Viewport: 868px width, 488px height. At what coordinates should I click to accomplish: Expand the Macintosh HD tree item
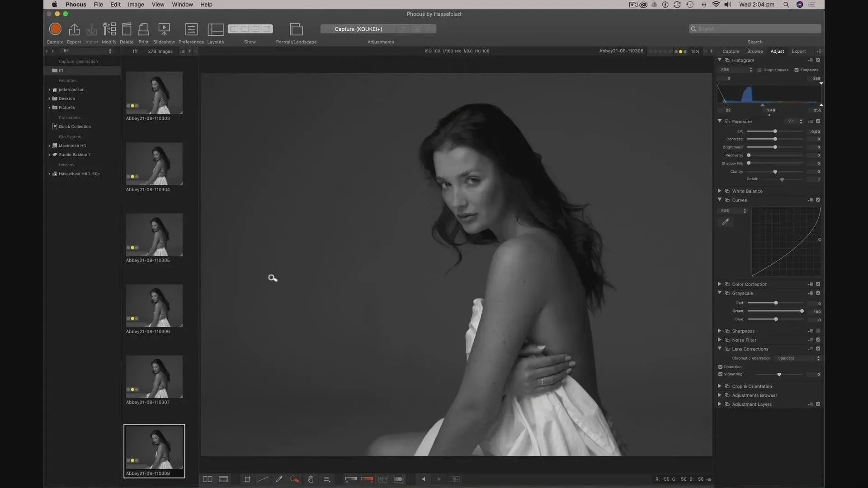tap(49, 146)
